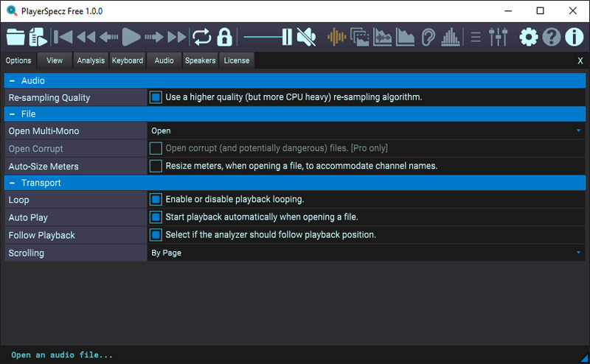This screenshot has height=364, width=590.
Task: Open settings with the gear icon
Action: (528, 37)
